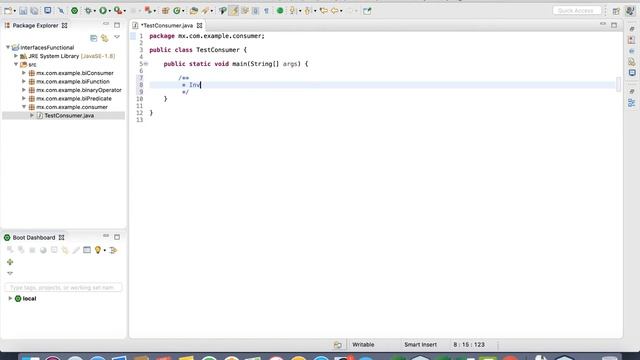Click Collapse All in Package Explorer
Viewport: 640px width, 360px height.
[93, 38]
